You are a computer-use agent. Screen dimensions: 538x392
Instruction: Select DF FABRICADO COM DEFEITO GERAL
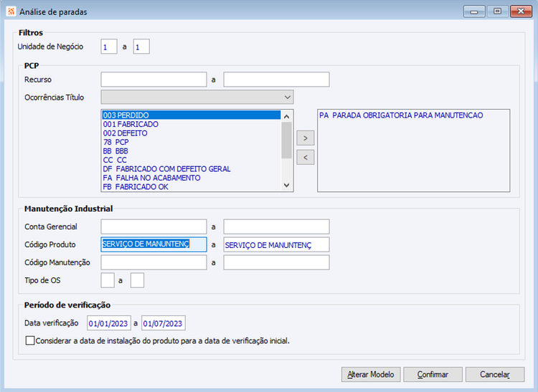[x=191, y=168]
